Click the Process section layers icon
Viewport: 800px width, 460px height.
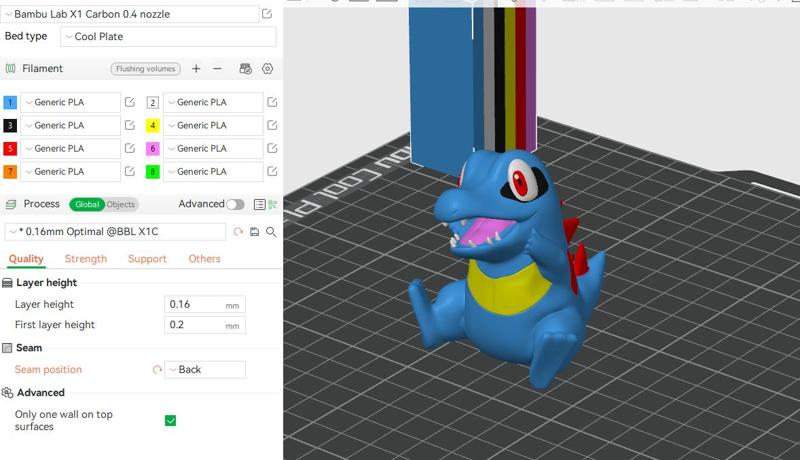[11, 205]
